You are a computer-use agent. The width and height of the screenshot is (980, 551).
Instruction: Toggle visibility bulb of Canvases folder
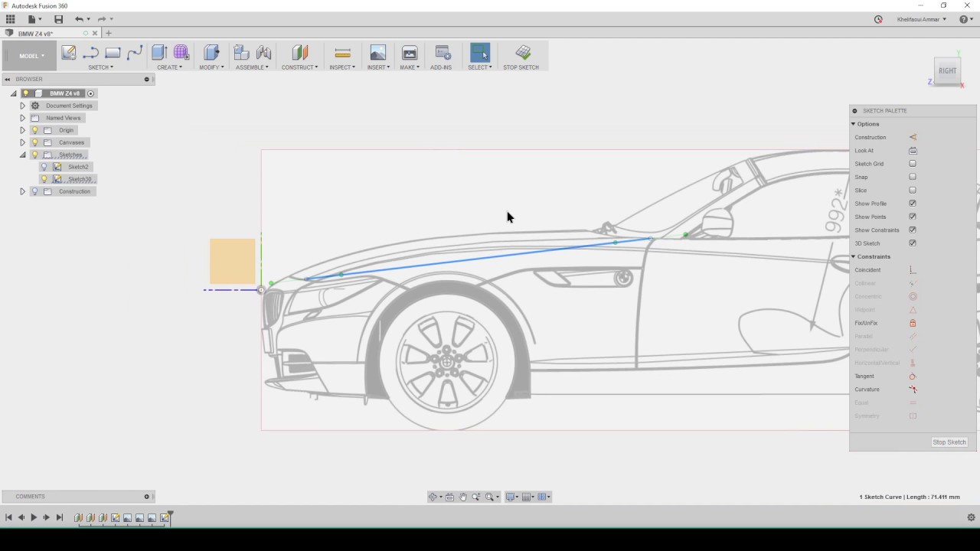tap(34, 142)
